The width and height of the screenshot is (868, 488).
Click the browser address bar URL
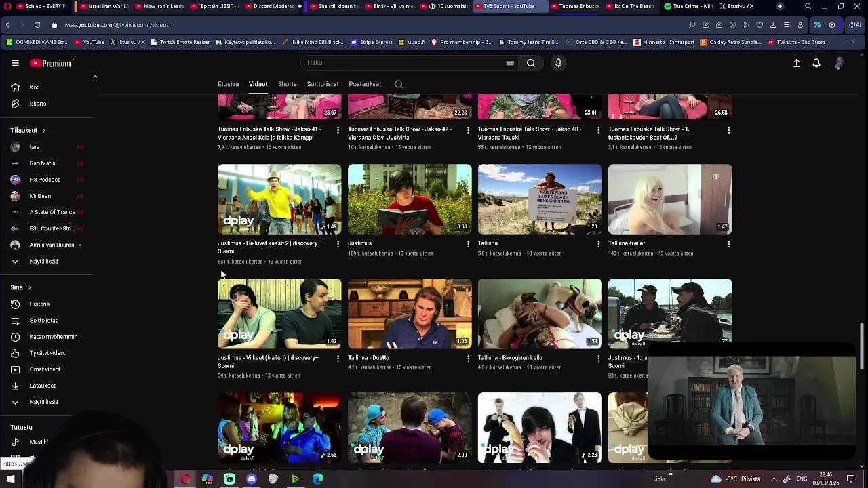117,25
